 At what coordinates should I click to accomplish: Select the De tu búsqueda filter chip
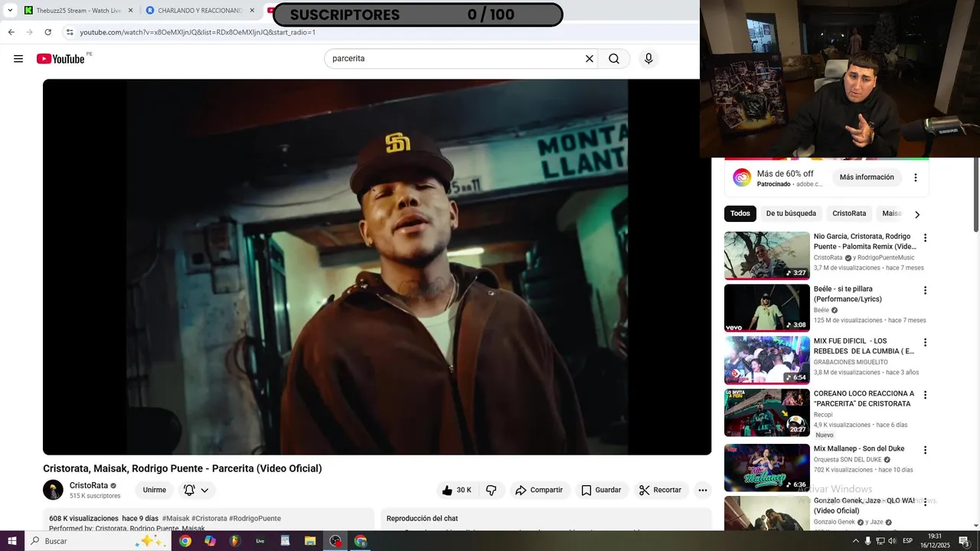[x=791, y=214]
